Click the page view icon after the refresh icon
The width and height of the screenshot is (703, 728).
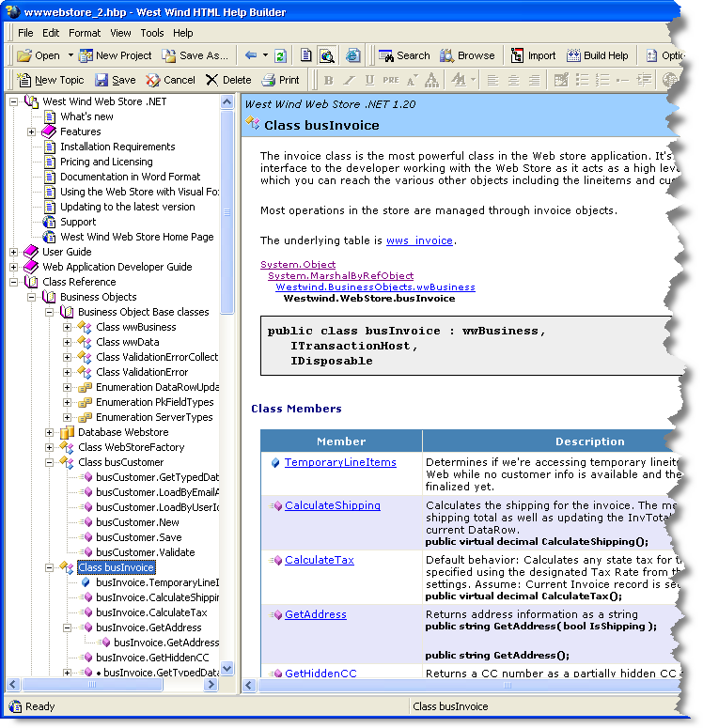tap(305, 55)
